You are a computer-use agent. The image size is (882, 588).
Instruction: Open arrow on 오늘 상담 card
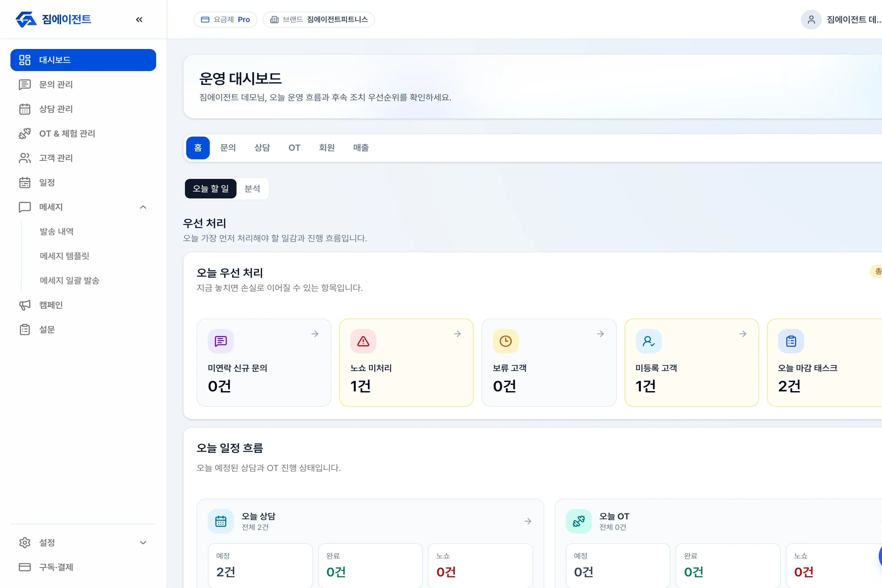click(x=528, y=521)
